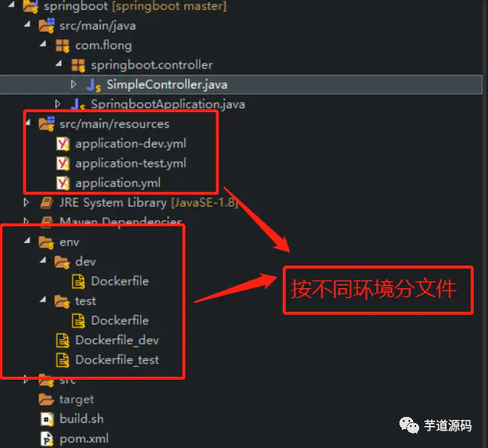Collapse the src/main/java source folder
This screenshot has width=488, height=448.
pyautogui.click(x=27, y=24)
